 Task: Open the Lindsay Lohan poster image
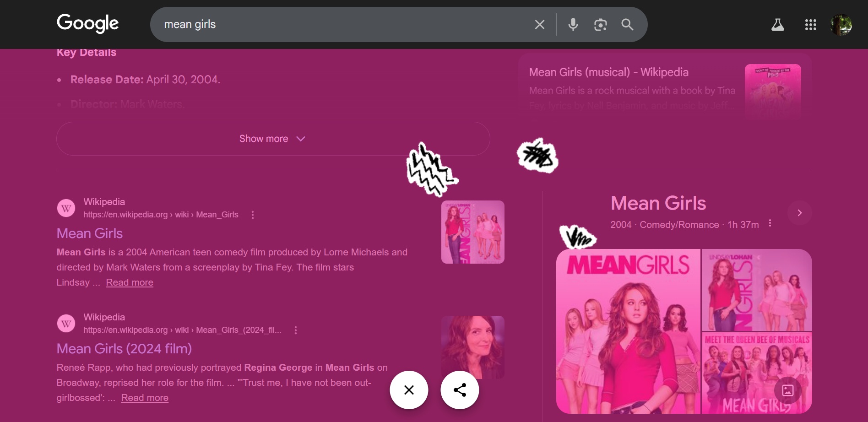click(x=757, y=290)
